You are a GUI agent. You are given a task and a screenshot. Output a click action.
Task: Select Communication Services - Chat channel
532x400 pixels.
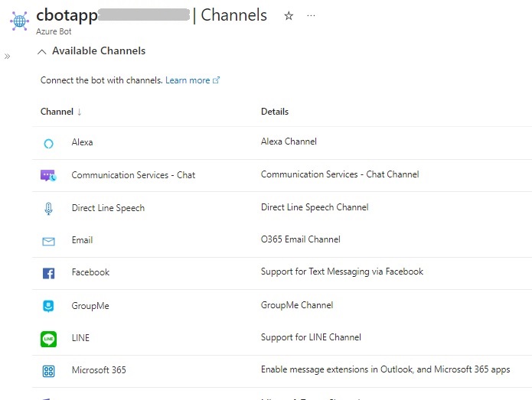coord(133,175)
